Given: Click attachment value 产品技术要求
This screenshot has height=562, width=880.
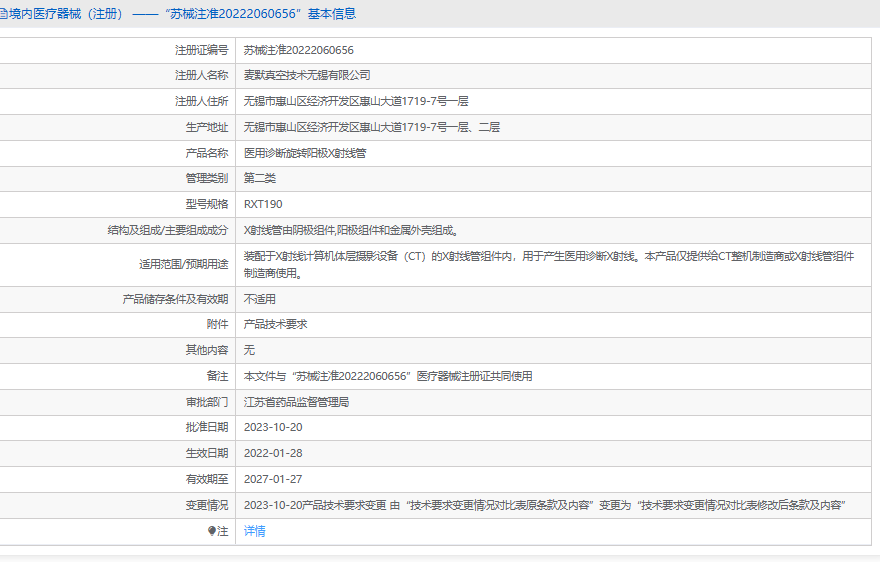Looking at the screenshot, I should [276, 325].
